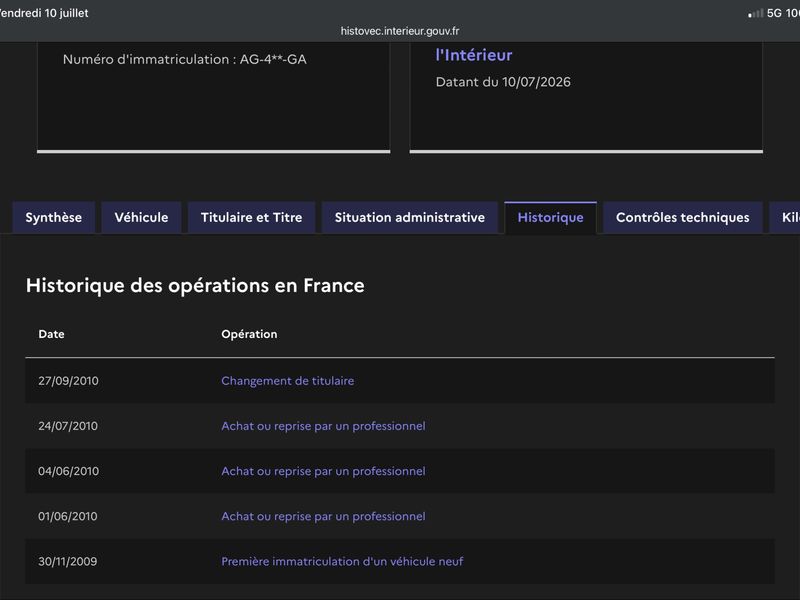Click the Changement de titulaire operation
800x600 pixels.
pyautogui.click(x=288, y=381)
